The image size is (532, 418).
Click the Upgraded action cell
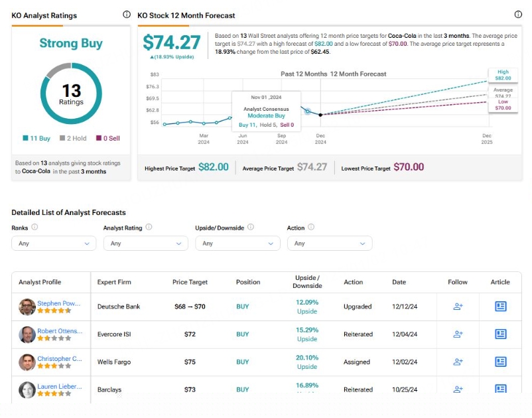point(358,307)
